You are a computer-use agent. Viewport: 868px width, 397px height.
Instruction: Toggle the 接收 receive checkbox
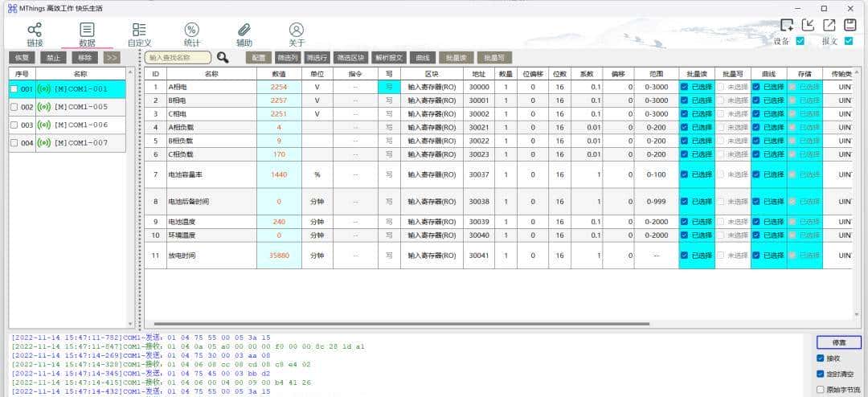pos(821,358)
